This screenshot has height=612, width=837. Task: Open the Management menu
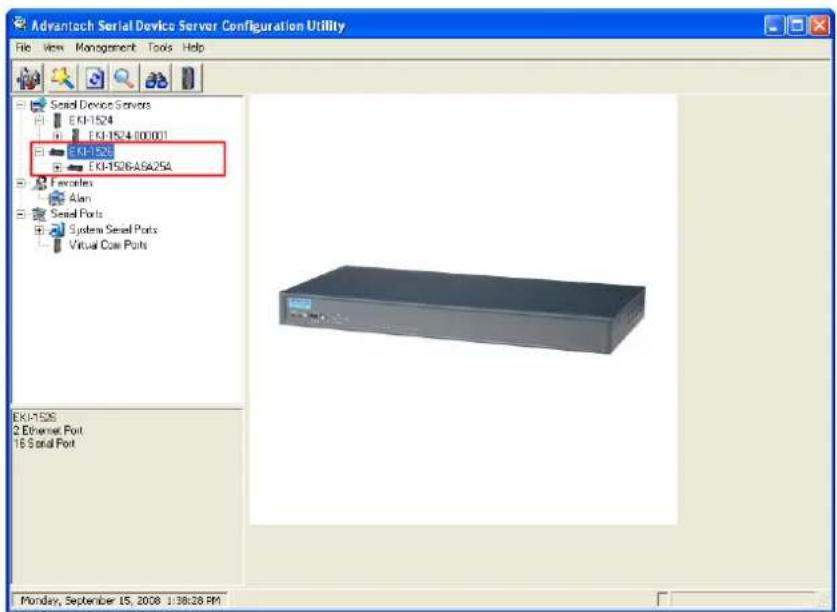[105, 48]
